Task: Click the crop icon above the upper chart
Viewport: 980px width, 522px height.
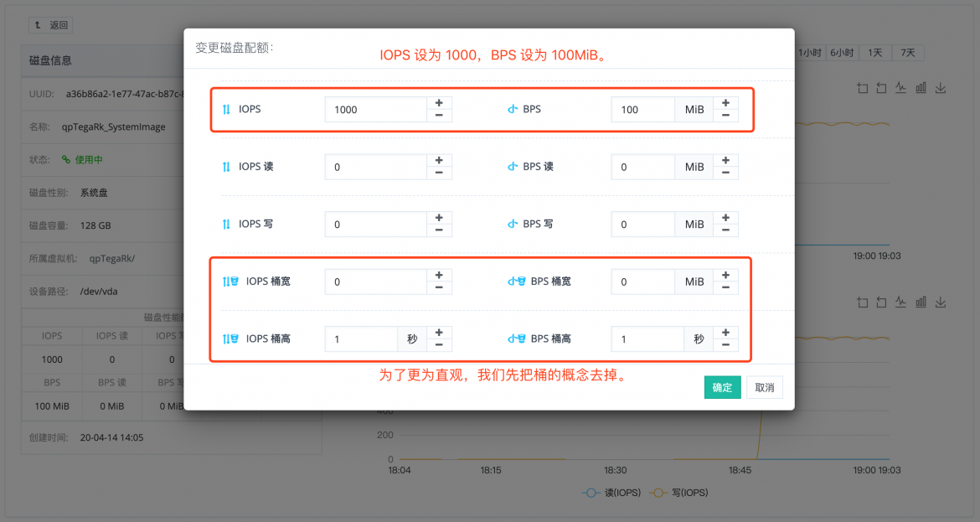Action: (x=863, y=88)
